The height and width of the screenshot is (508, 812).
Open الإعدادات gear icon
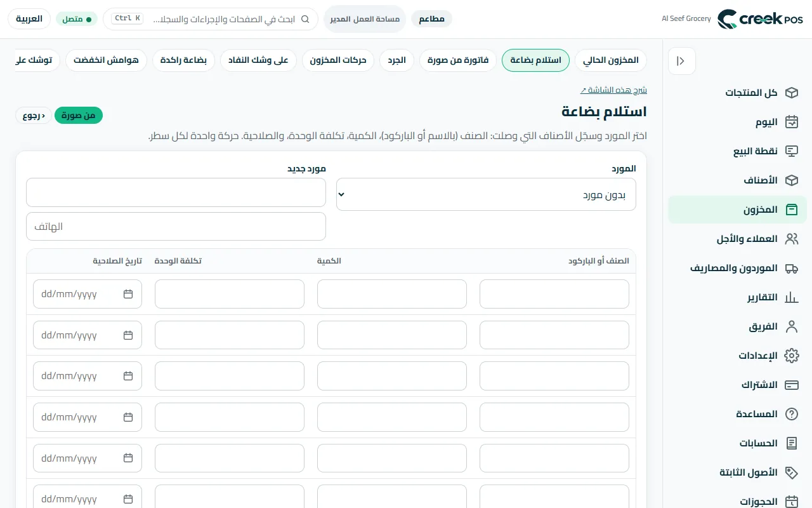tap(791, 356)
